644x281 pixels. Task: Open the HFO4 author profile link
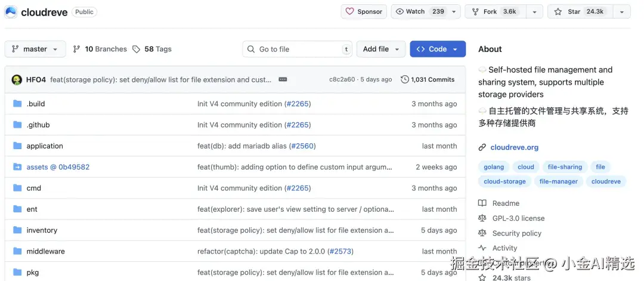click(x=36, y=80)
